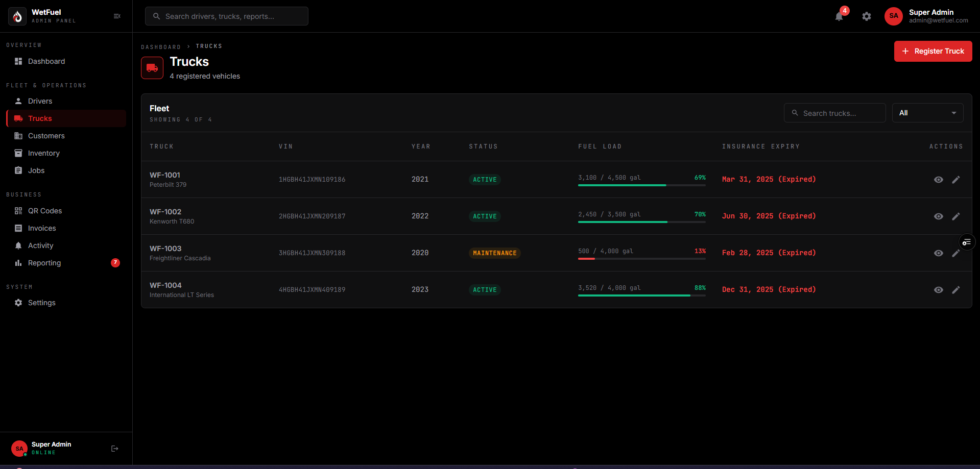The height and width of the screenshot is (469, 980).
Task: Click the Invoices receipt icon
Action: coord(18,228)
